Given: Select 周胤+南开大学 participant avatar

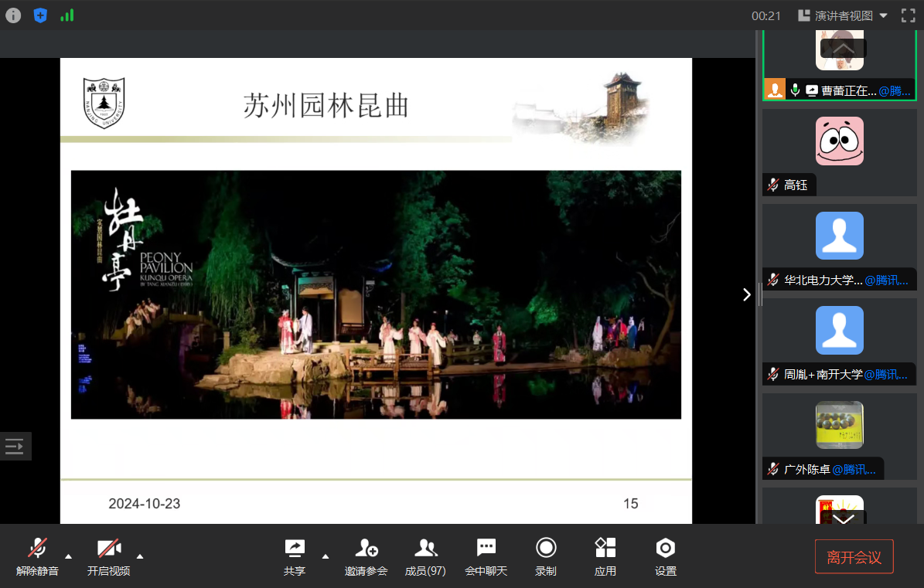Looking at the screenshot, I should (x=840, y=330).
